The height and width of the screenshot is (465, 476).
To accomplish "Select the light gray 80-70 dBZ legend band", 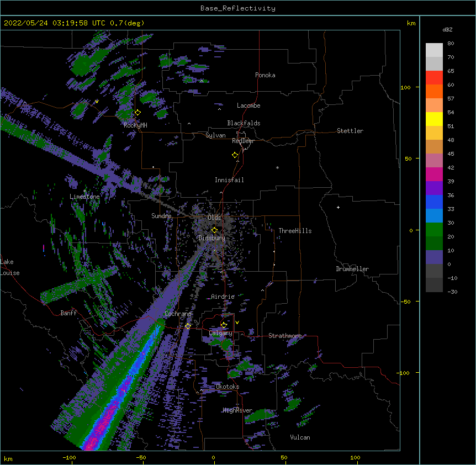I will click(x=434, y=50).
